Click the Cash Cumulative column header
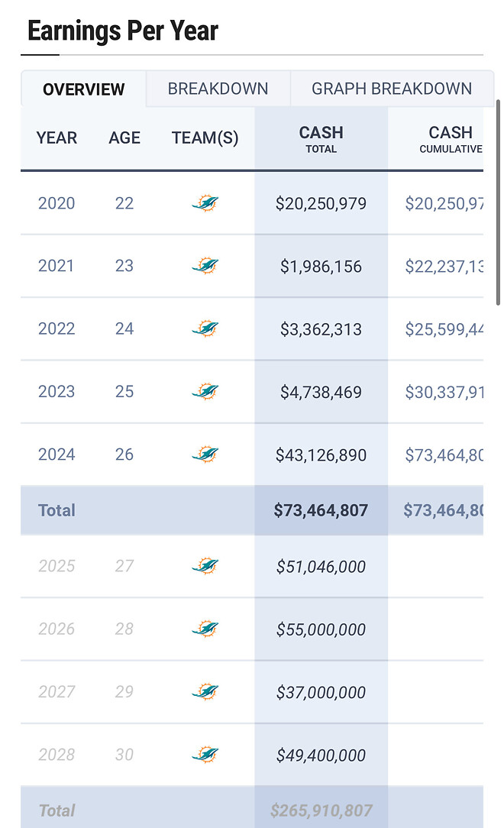The image size is (504, 828). tap(451, 138)
